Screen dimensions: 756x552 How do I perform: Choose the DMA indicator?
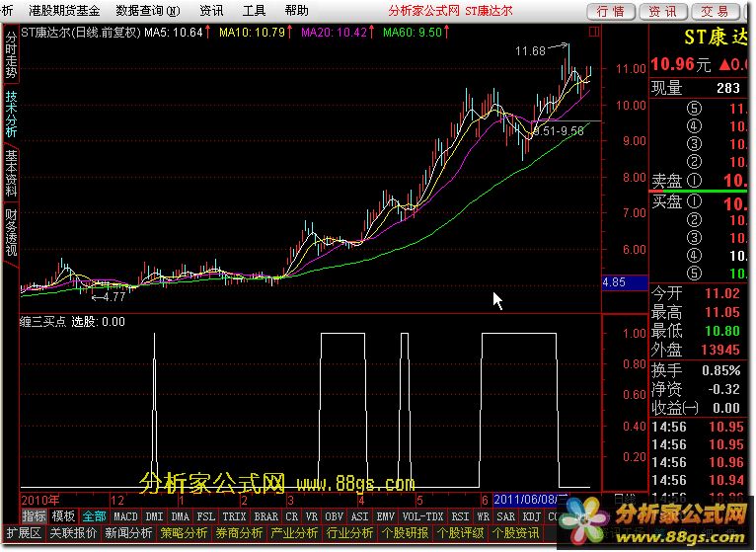coord(181,516)
